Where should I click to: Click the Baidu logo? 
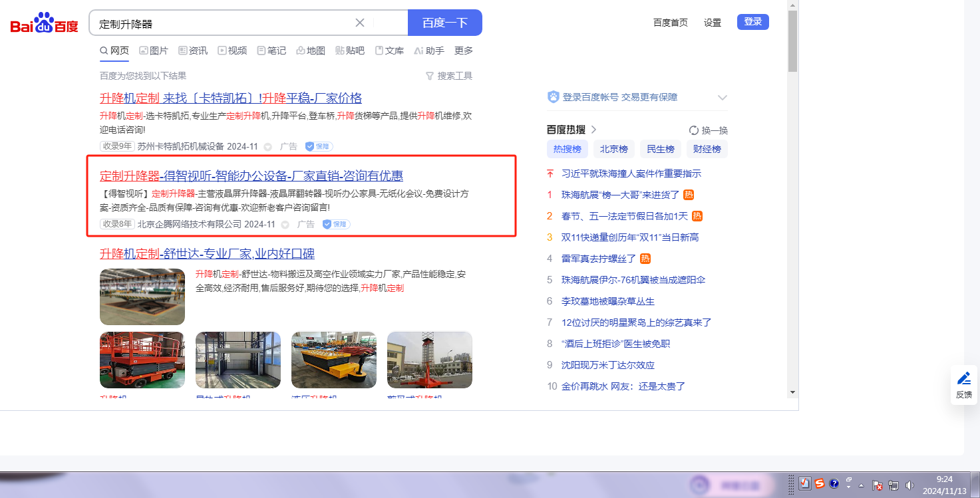pyautogui.click(x=44, y=24)
